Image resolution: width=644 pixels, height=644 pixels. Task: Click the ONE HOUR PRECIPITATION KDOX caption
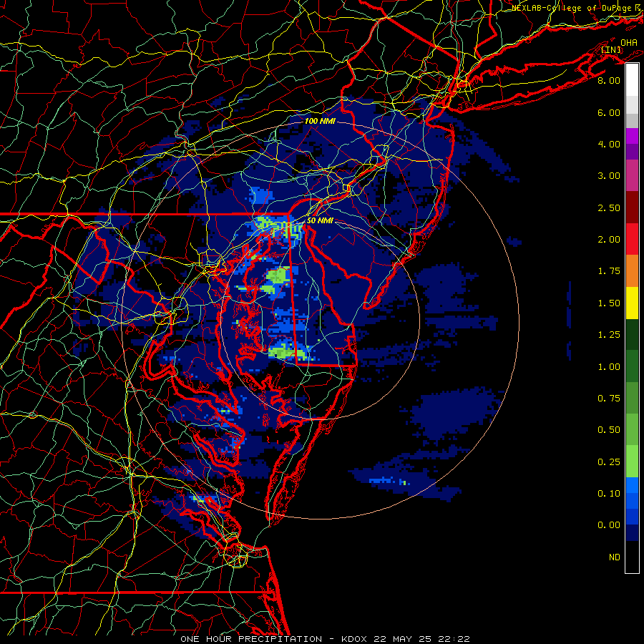(326, 639)
